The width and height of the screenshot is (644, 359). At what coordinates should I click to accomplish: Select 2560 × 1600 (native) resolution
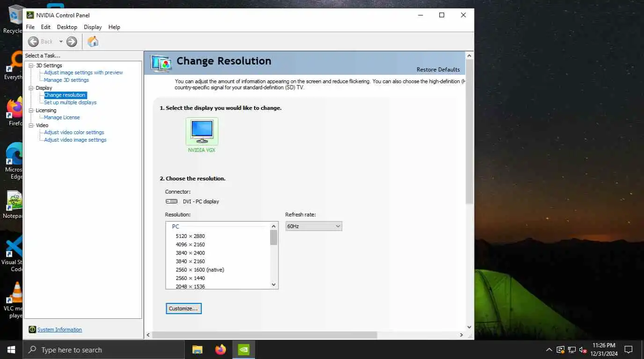[200, 270]
